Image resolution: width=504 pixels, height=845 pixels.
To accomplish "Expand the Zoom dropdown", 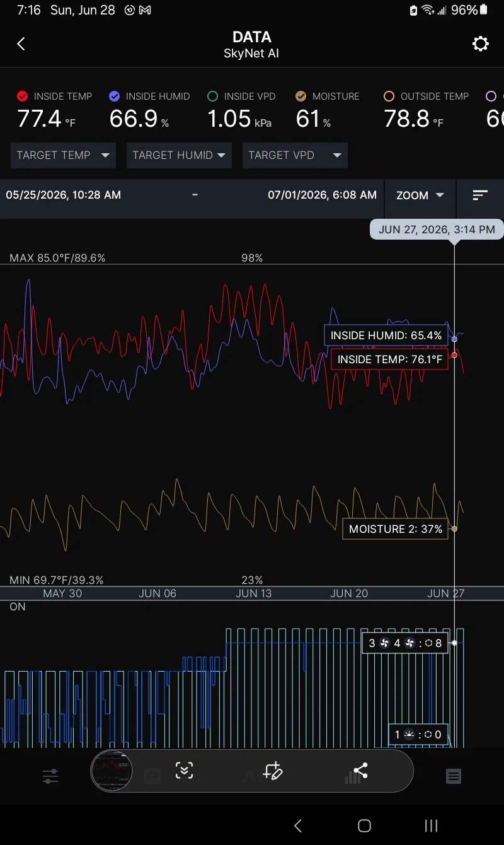I will [420, 195].
